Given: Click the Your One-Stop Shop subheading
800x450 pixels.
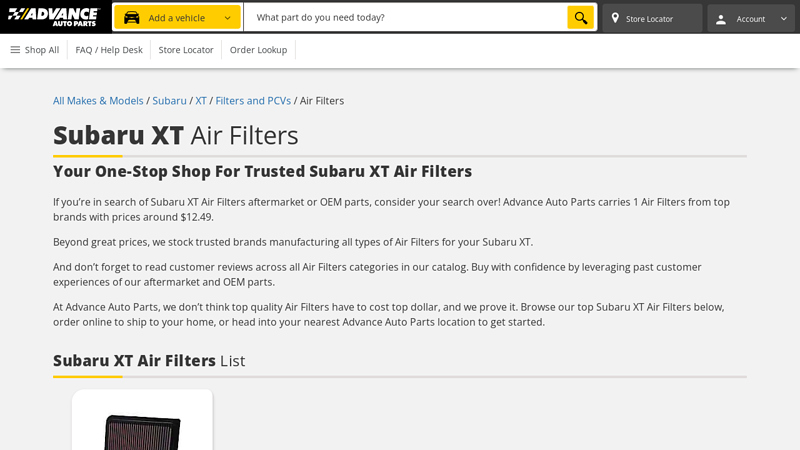Looking at the screenshot, I should (x=262, y=171).
